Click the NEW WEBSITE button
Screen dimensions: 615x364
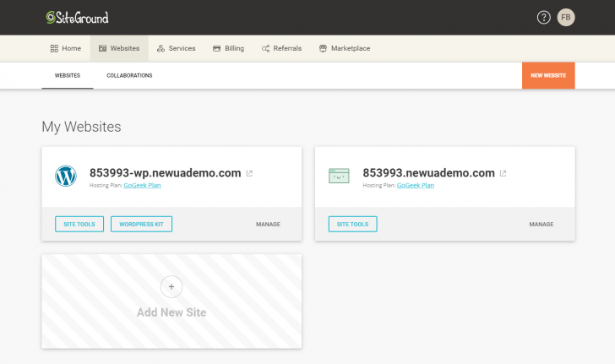pyautogui.click(x=548, y=75)
